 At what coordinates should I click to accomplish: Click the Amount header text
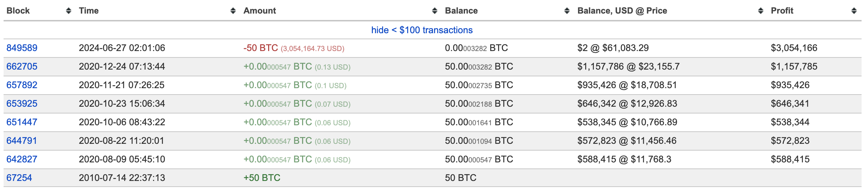point(260,11)
